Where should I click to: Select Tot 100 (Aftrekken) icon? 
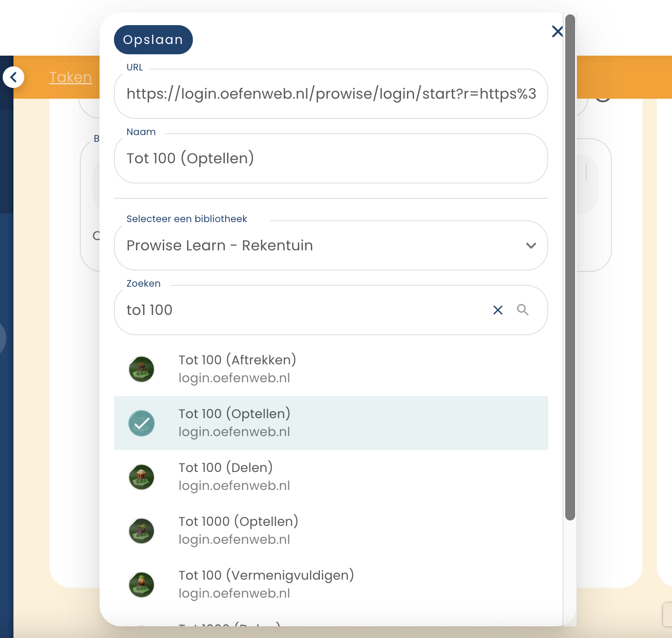(142, 369)
